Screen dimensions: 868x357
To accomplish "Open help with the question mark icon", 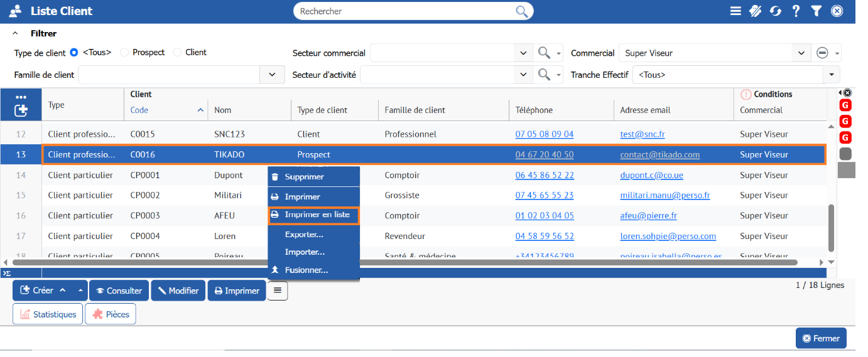I will click(x=796, y=11).
